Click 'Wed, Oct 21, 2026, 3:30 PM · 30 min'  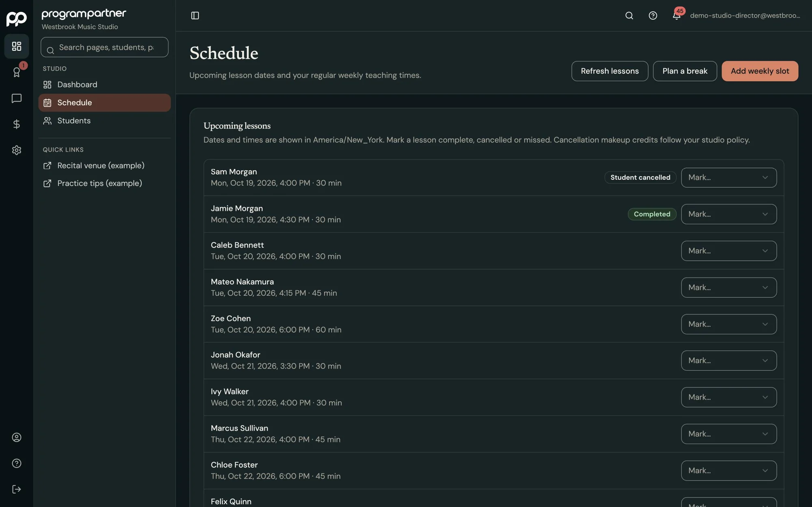[x=276, y=366]
